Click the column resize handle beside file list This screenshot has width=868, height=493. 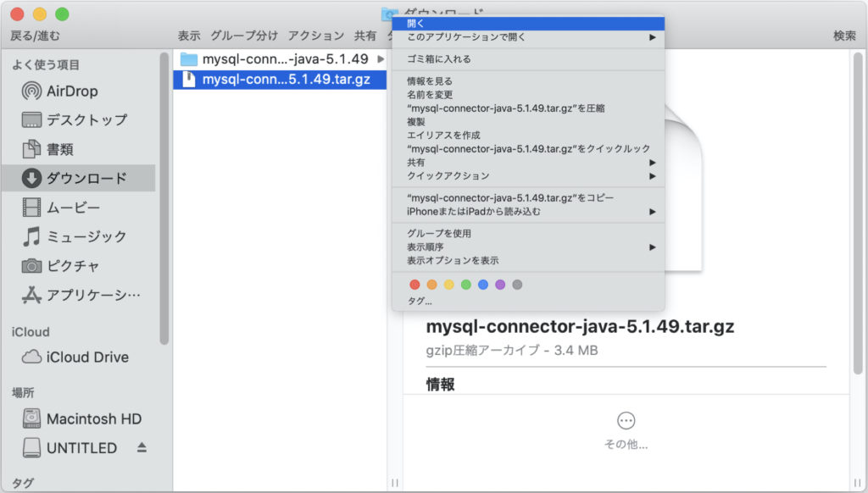click(395, 483)
